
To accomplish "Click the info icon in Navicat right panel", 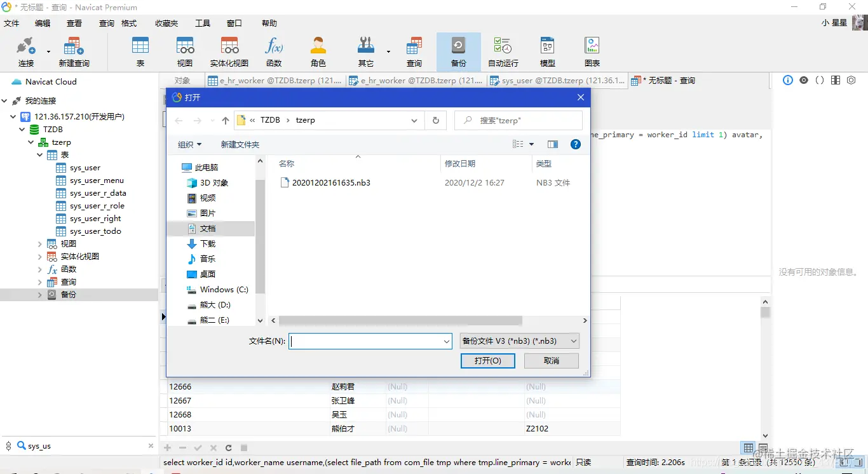I will point(788,81).
